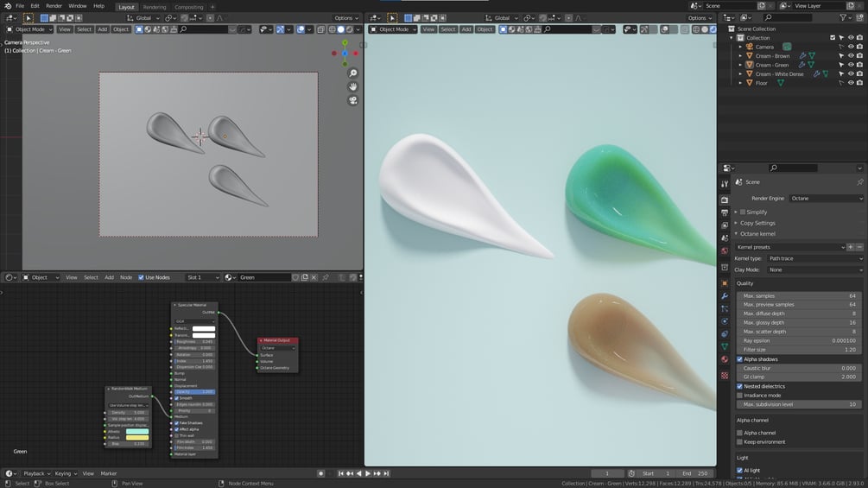Viewport: 868px width, 488px height.
Task: Open the View Layer properties tab icon
Action: click(725, 225)
